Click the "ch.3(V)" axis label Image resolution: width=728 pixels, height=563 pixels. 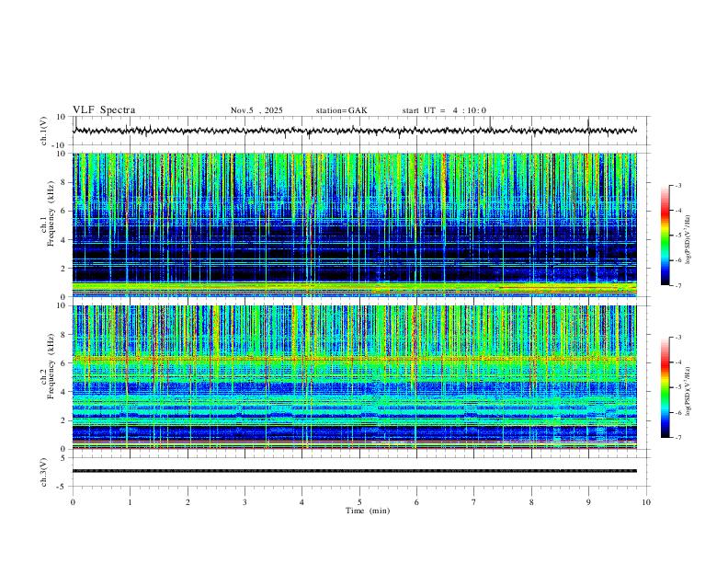point(43,472)
